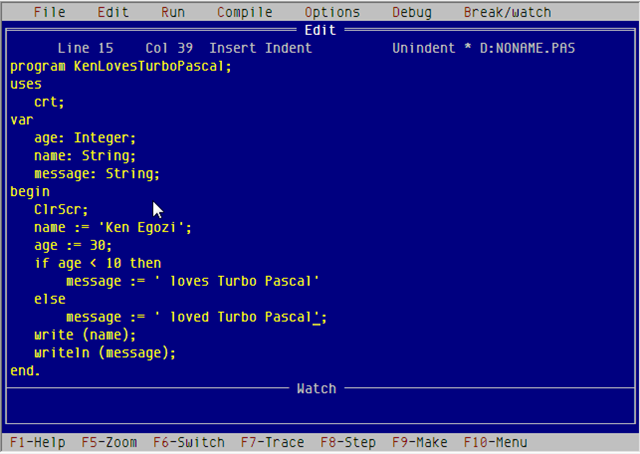Viewport: 640px width, 454px height.
Task: Open the Edit menu
Action: pos(113,12)
